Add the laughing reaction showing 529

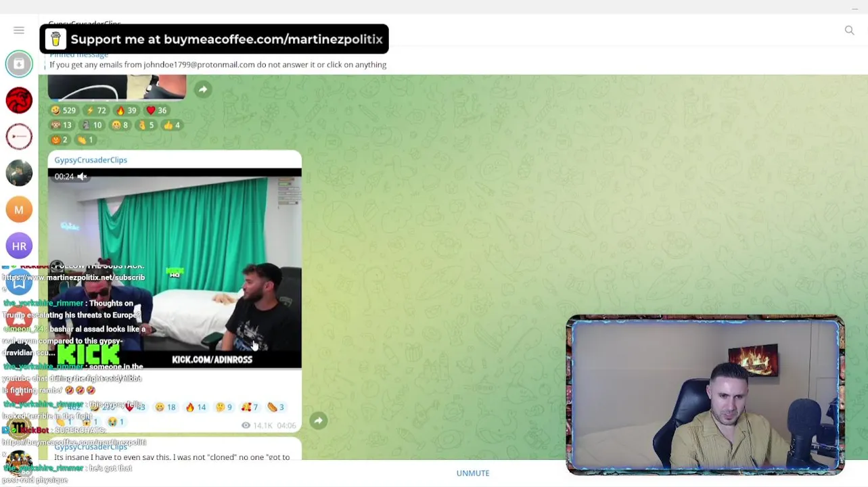pyautogui.click(x=63, y=110)
